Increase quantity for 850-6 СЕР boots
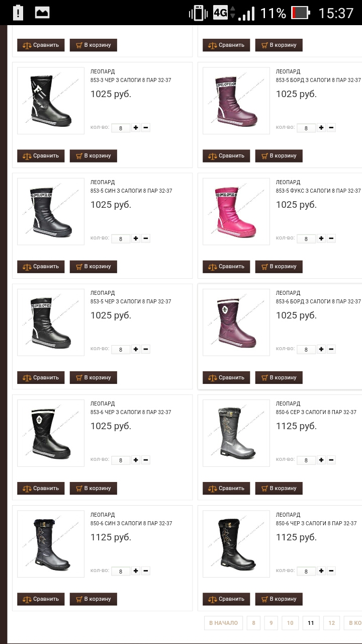 pyautogui.click(x=321, y=460)
